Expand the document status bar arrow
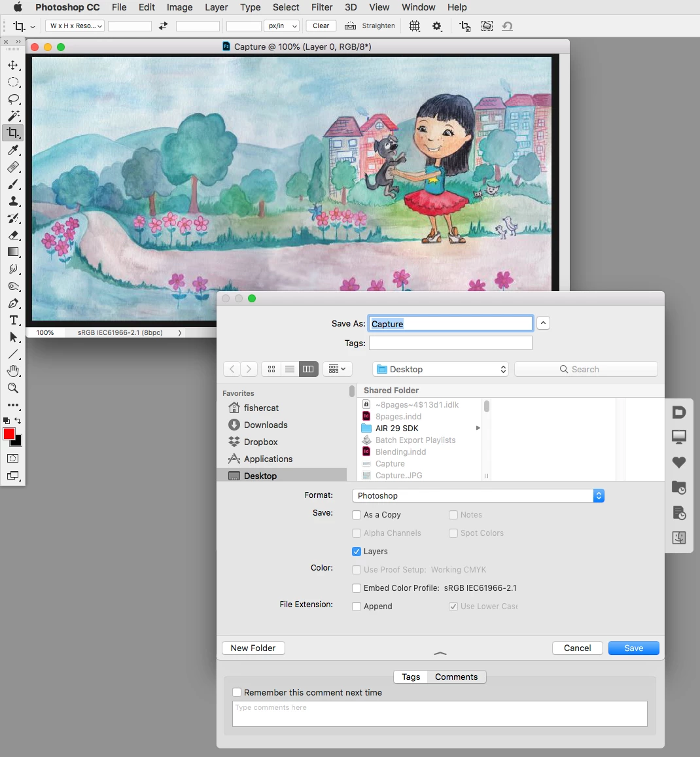 [x=180, y=332]
